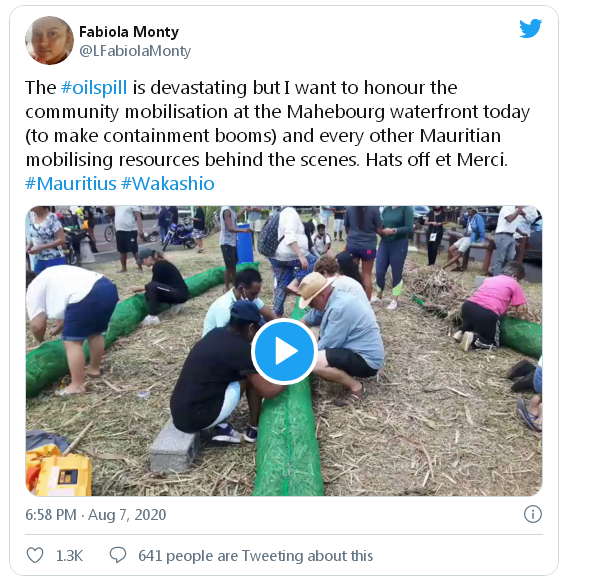The width and height of the screenshot is (598, 580).
Task: Click the Aug 7, 2020 date
Action: [x=127, y=515]
